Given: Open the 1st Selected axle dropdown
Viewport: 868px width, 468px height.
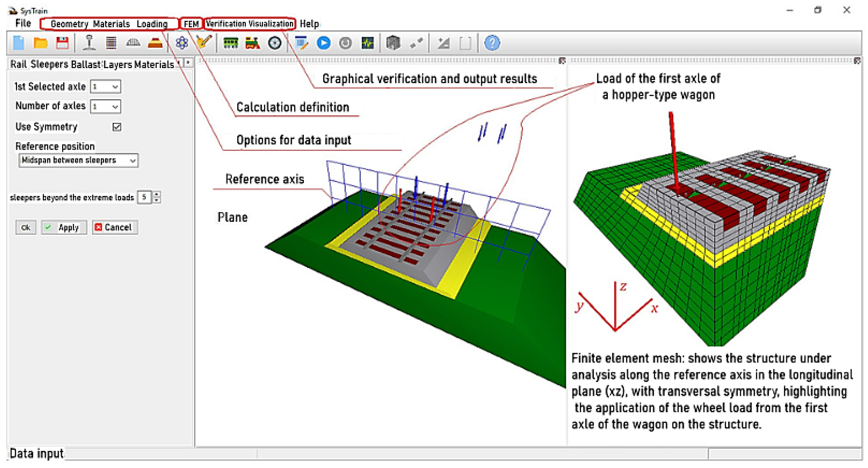Looking at the screenshot, I should [106, 87].
